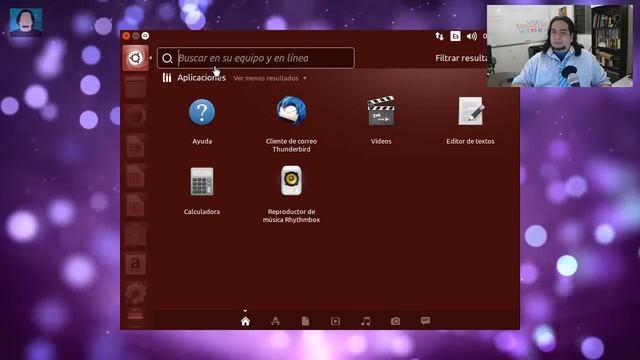
Task: Collapse with Ver menos resultados
Action: [x=270, y=78]
